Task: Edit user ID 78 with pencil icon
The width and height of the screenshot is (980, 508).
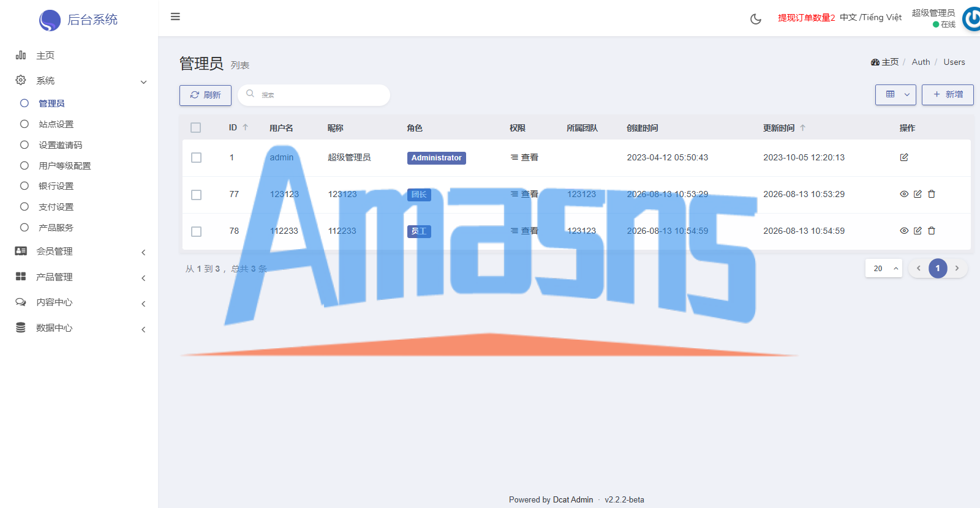Action: point(918,231)
